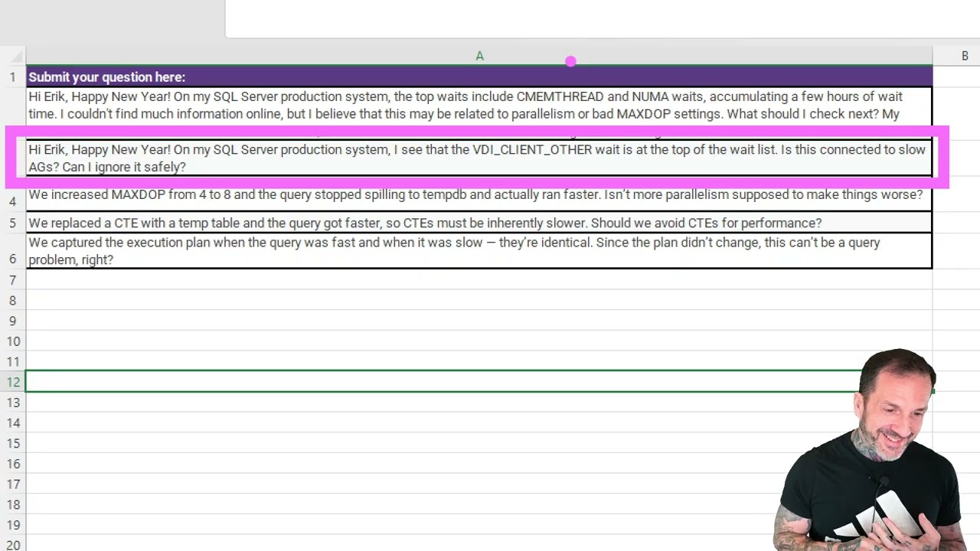
Task: Click row header 4
Action: pyautogui.click(x=13, y=201)
